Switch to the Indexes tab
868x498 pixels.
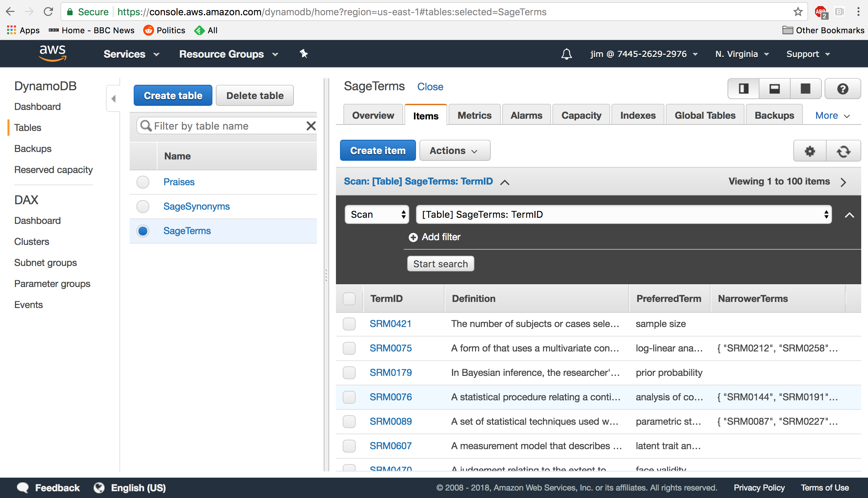[638, 115]
